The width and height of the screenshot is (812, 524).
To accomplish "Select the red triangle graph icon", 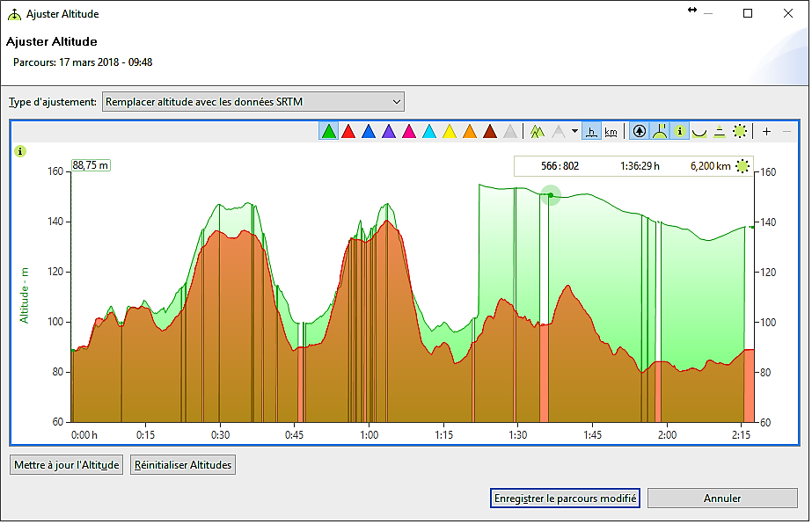I will click(348, 132).
